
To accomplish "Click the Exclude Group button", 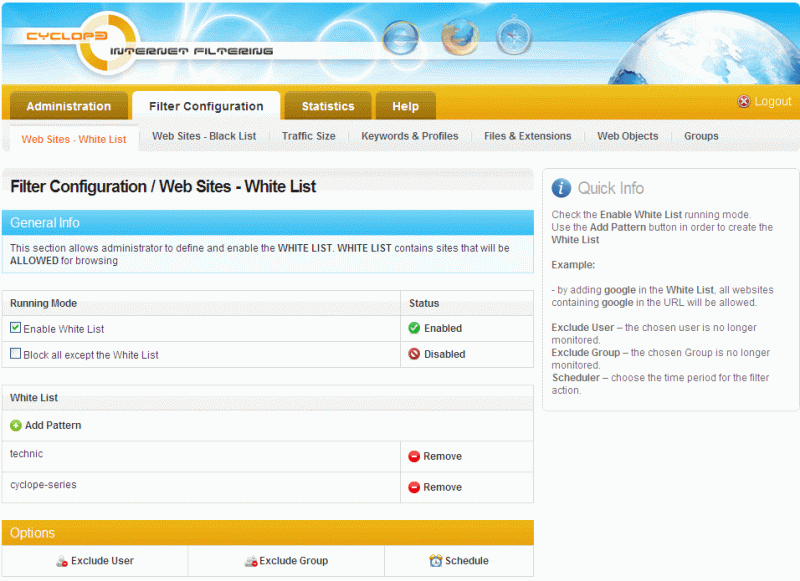I will tap(286, 561).
